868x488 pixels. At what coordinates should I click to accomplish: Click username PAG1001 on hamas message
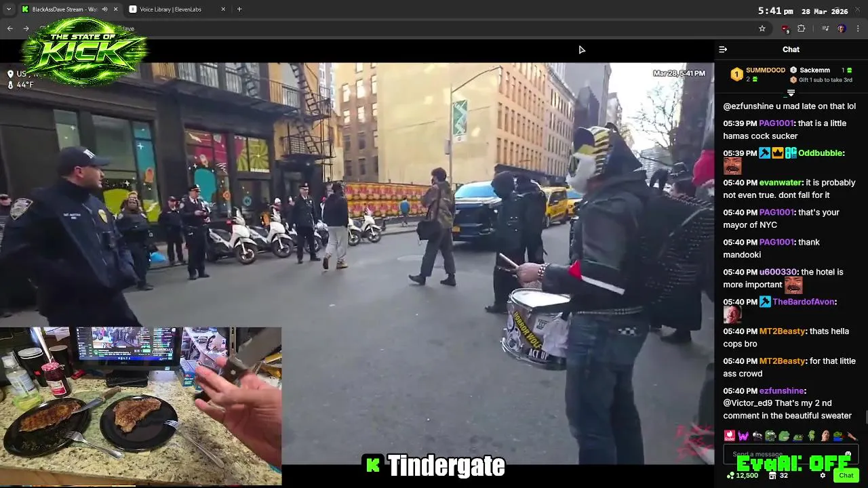pyautogui.click(x=776, y=123)
